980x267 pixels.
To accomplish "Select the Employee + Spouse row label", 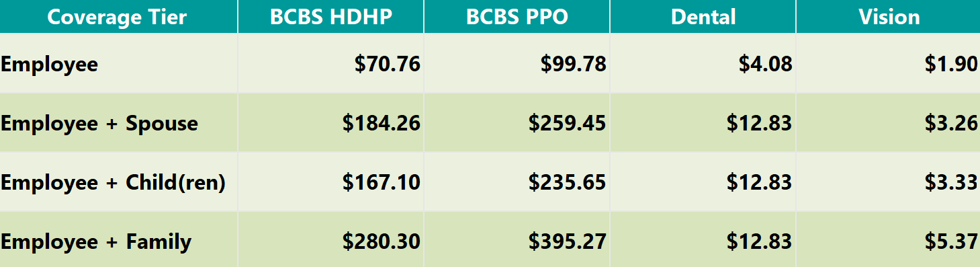I will pos(119,123).
